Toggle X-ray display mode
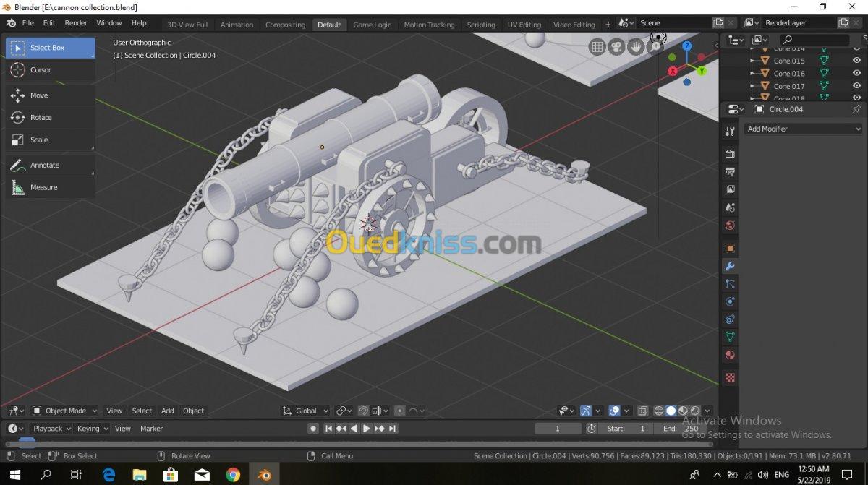 [643, 411]
